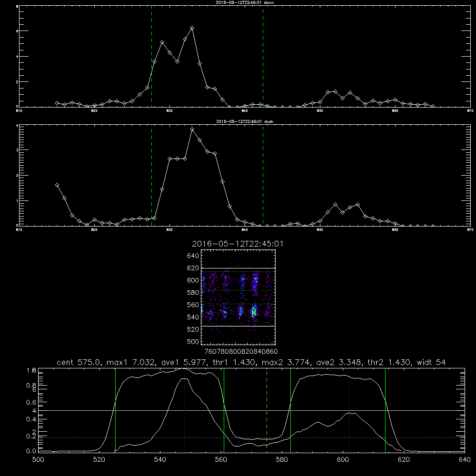The height and width of the screenshot is (476, 476).
Task: Click x-axis label 560 on bottom plot
Action: coord(221,460)
